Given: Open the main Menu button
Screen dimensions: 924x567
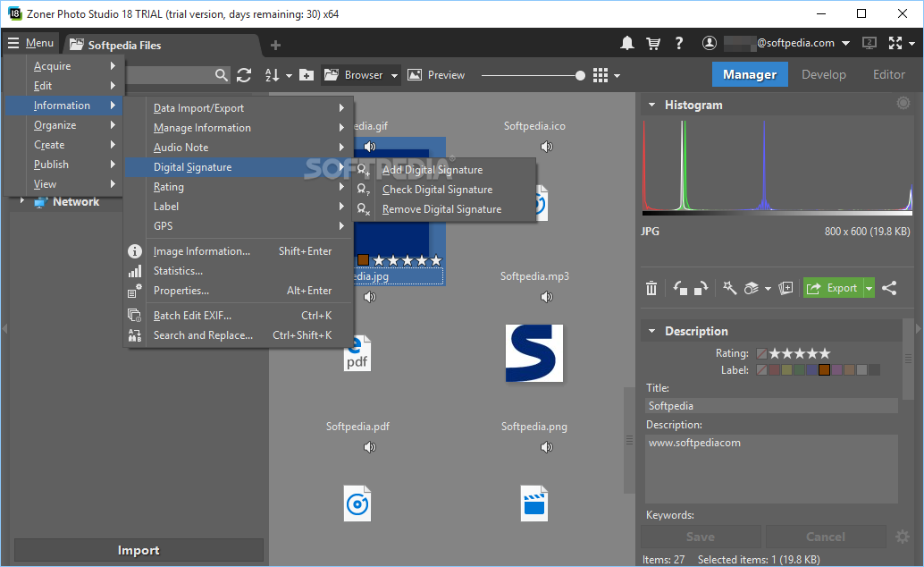Looking at the screenshot, I should [30, 43].
